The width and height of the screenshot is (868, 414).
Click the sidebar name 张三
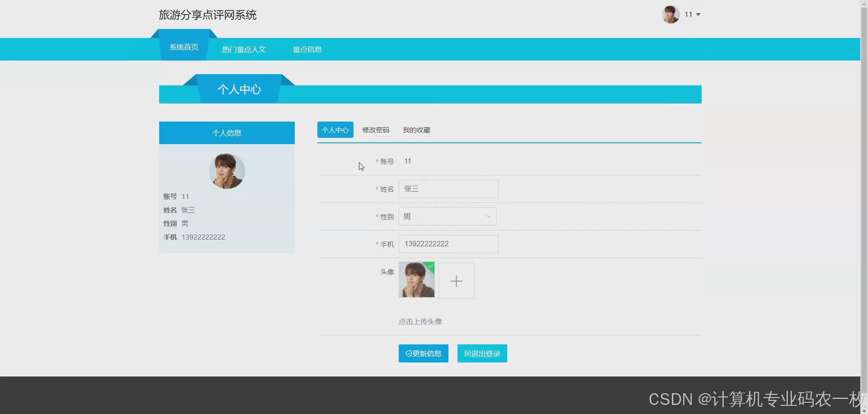[188, 210]
